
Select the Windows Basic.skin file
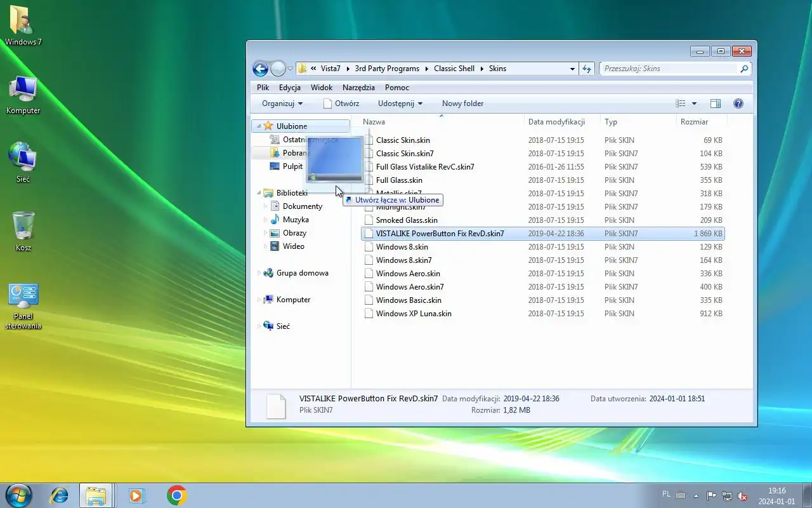tap(409, 300)
